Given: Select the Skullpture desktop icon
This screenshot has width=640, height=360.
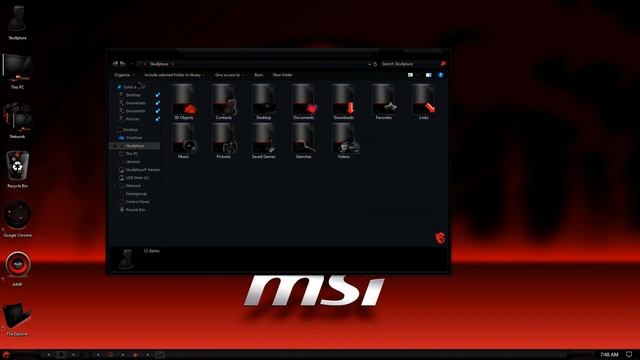Looking at the screenshot, I should [x=17, y=22].
